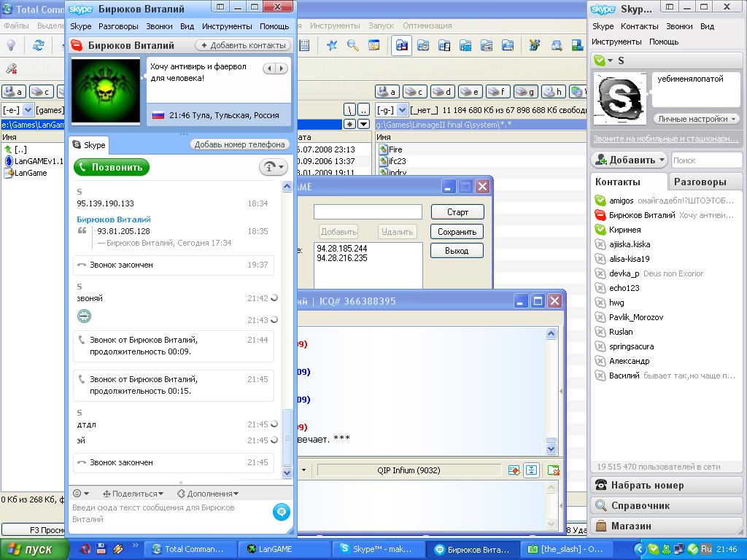
Task: Click the Поиск search field in Skype
Action: pos(706,160)
